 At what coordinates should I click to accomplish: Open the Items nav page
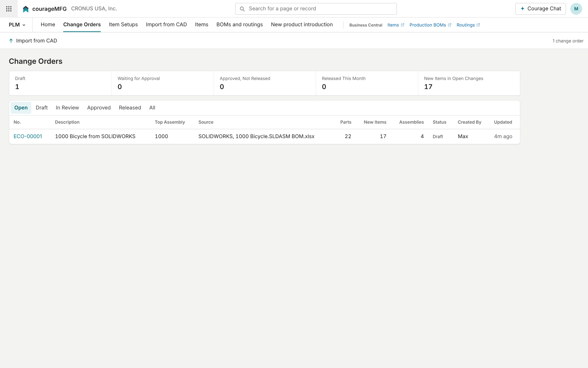coord(201,25)
